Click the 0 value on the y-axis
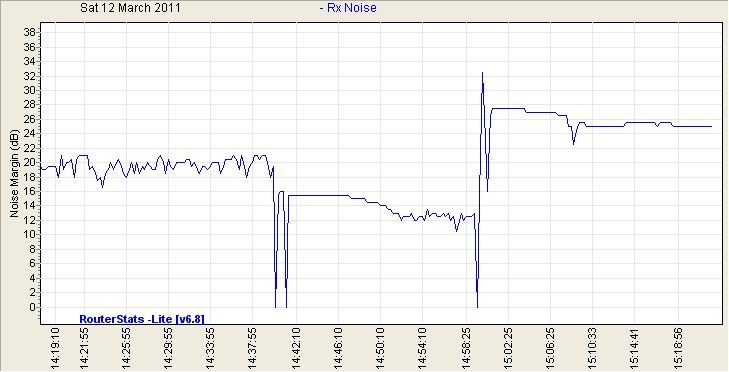This screenshot has width=729, height=372. pyautogui.click(x=32, y=307)
